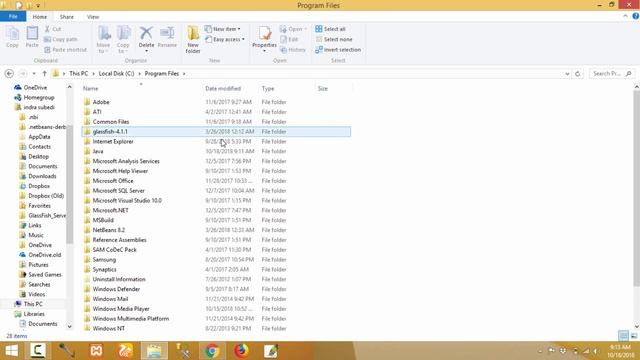Viewport: 640px width, 360px height.
Task: Switch to large icons view in status bar
Action: (x=633, y=336)
